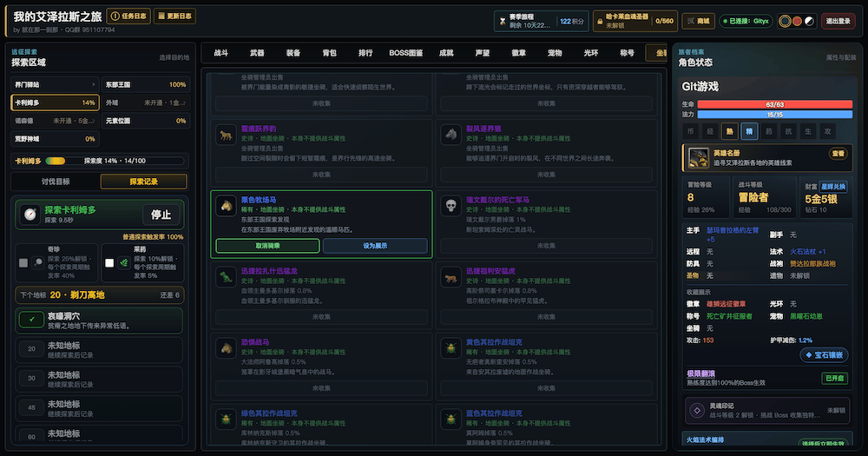This screenshot has width=868, height=456.
Task: Click the 取消骑乘 button
Action: pos(267,246)
